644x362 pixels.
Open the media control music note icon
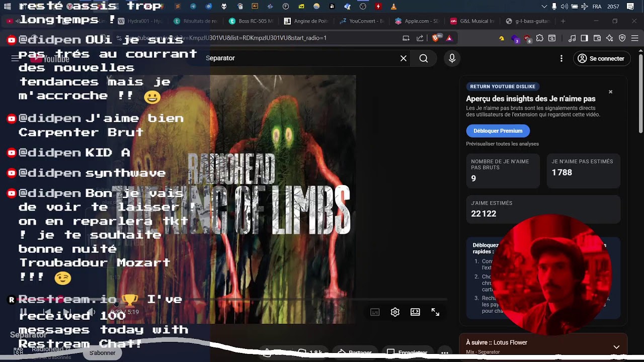coord(572,38)
